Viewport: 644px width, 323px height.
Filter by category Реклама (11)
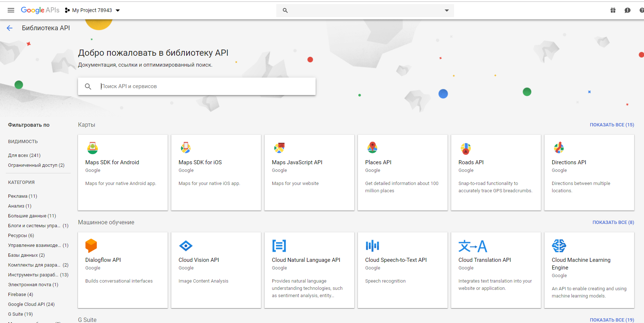pos(23,196)
